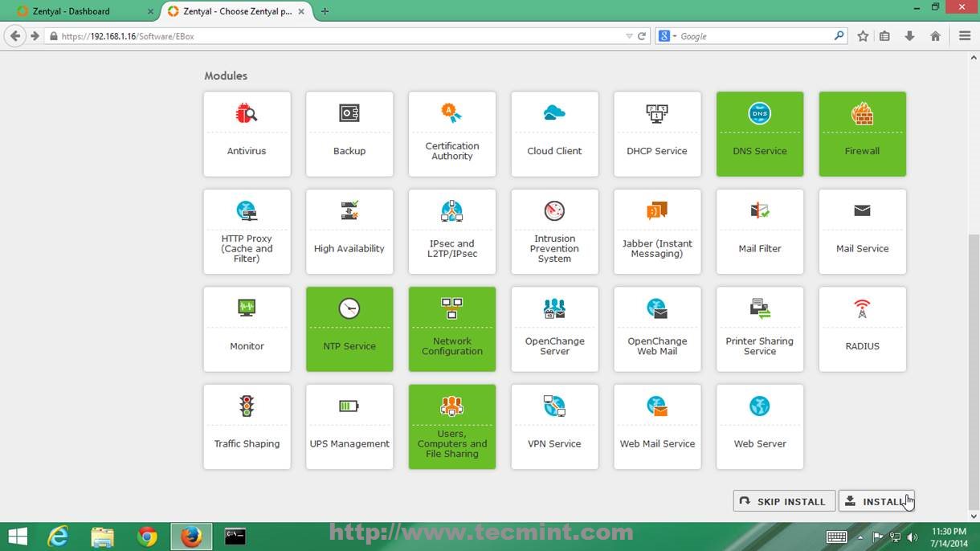The image size is (980, 551).
Task: Click the INSTALL button
Action: point(876,501)
